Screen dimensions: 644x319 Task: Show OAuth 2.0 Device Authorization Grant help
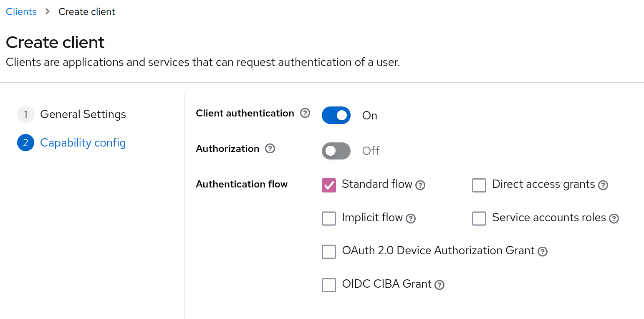click(543, 251)
